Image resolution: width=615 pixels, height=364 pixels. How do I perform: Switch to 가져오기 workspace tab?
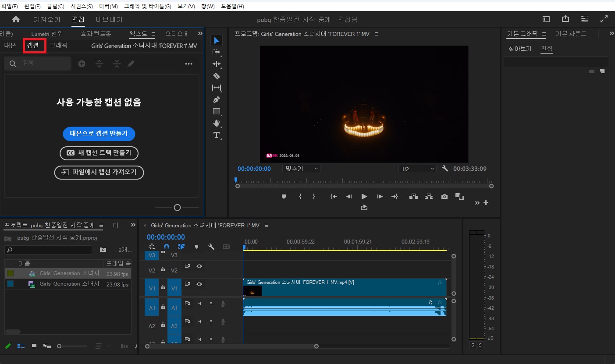click(46, 19)
